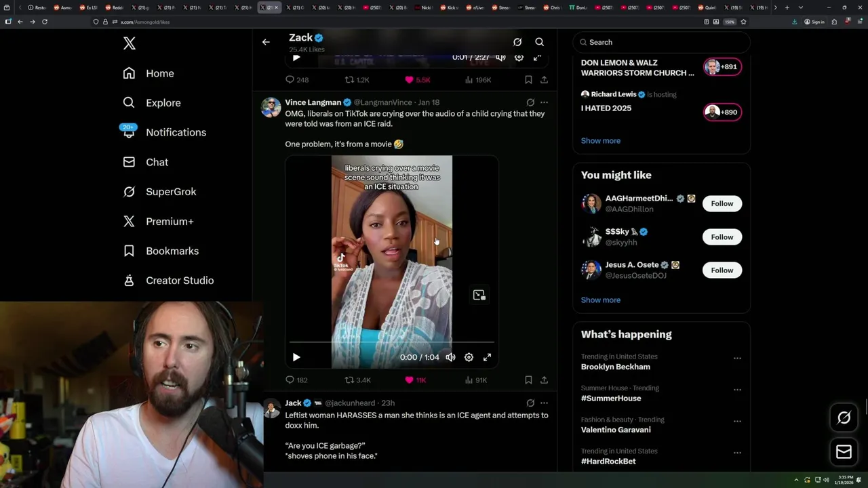Open settings for the TikTok video
The width and height of the screenshot is (868, 488).
469,357
